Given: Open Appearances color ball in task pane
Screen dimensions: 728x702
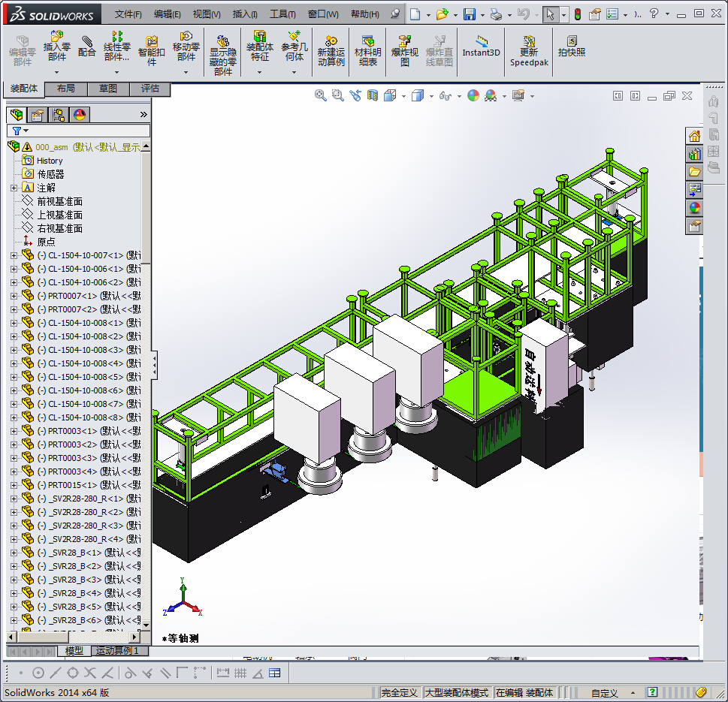Looking at the screenshot, I should (695, 208).
